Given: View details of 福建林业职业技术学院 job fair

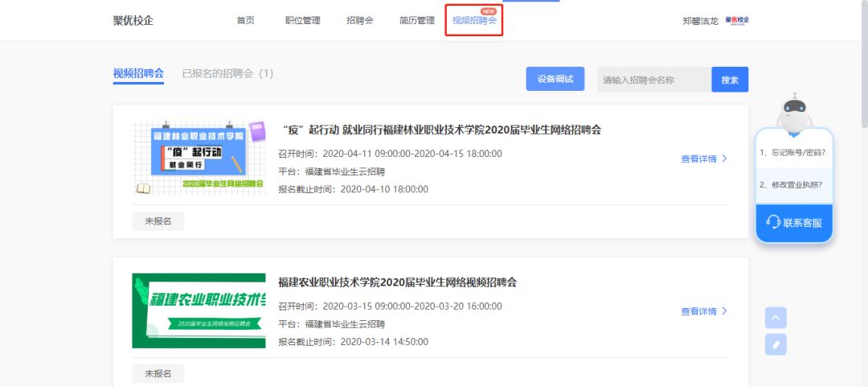Looking at the screenshot, I should point(703,159).
